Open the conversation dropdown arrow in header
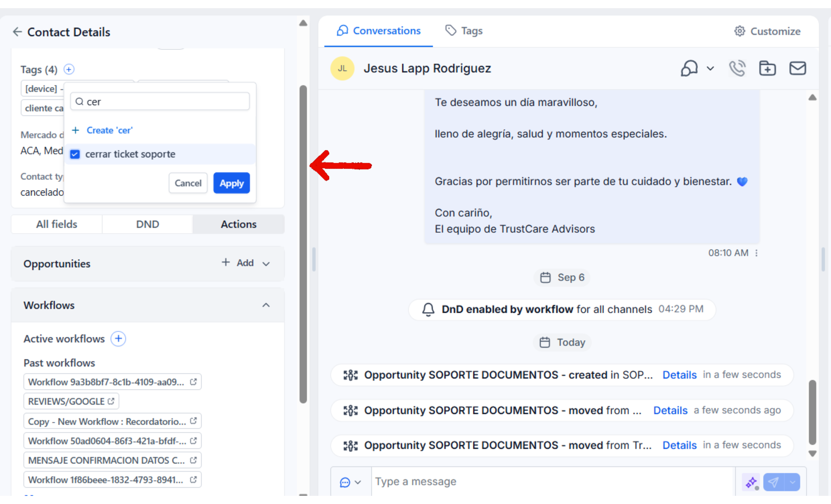This screenshot has width=831, height=504. tap(710, 68)
